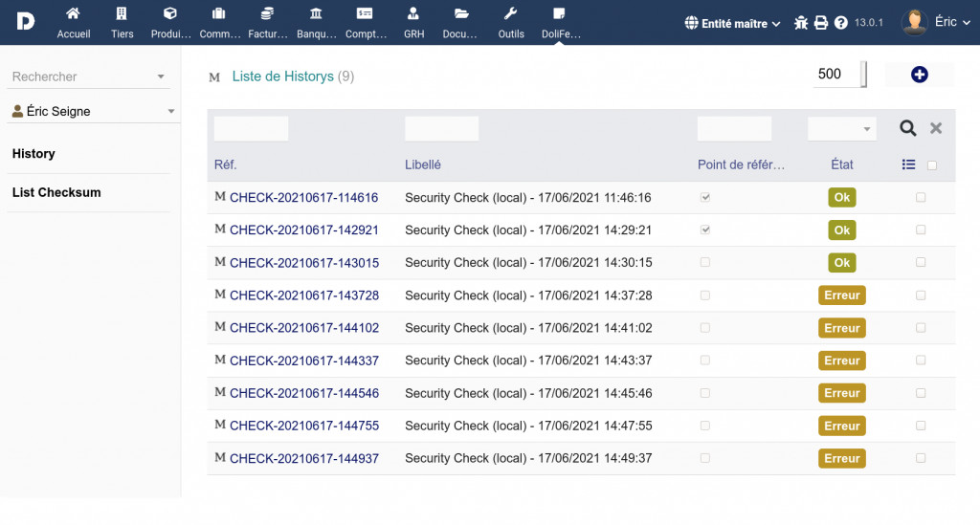Click the print icon in top bar
This screenshot has height=525, width=980.
[821, 23]
